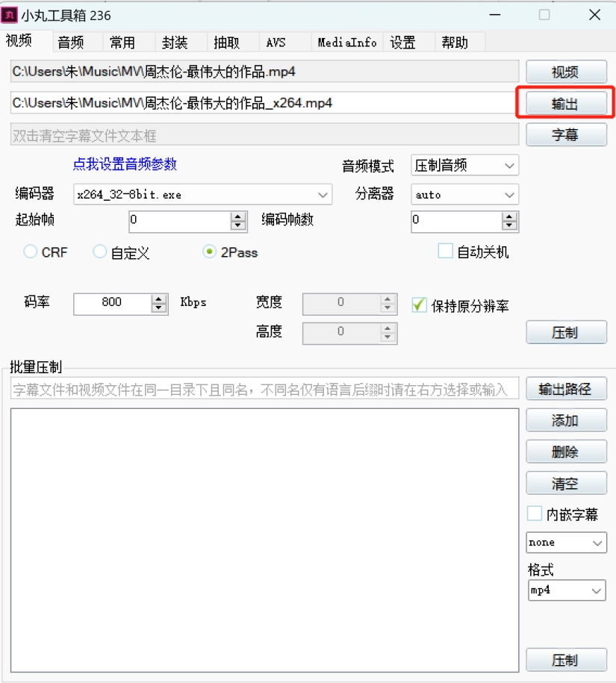616x683 pixels.
Task: Clear the batch list with 清空
Action: (x=566, y=483)
